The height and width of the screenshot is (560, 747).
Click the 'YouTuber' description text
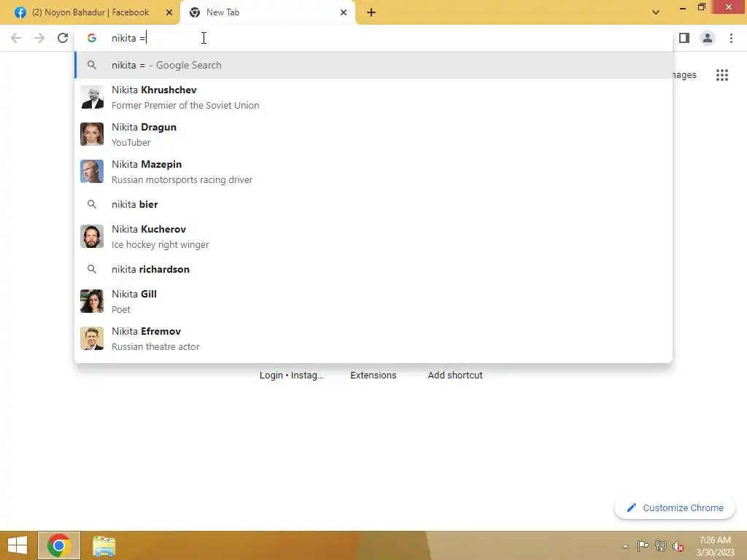131,142
